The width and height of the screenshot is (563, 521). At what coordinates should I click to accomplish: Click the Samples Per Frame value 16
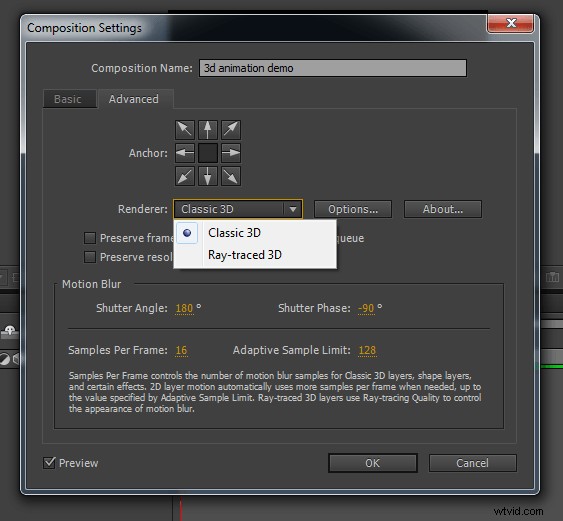click(181, 350)
